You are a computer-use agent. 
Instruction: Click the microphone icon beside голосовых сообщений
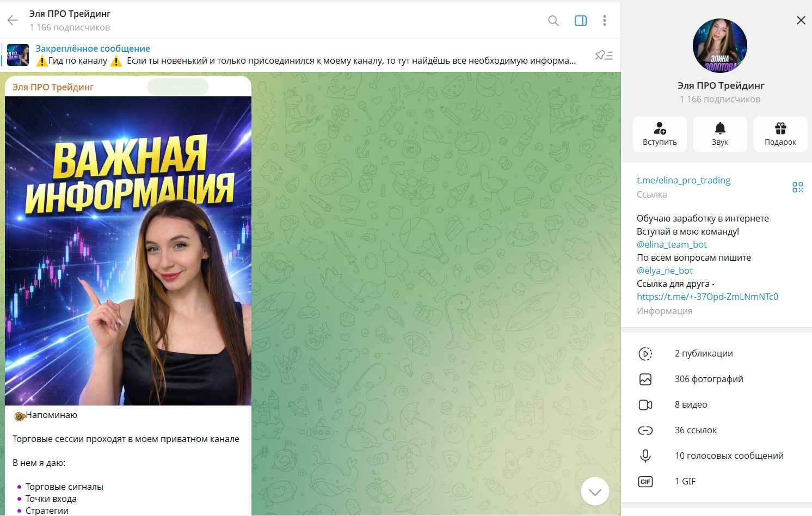[645, 456]
